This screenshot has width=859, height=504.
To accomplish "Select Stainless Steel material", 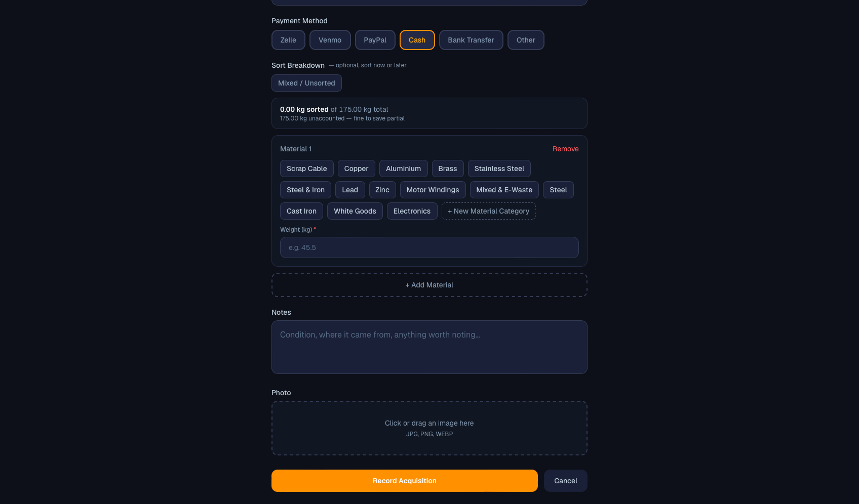I will pos(499,169).
